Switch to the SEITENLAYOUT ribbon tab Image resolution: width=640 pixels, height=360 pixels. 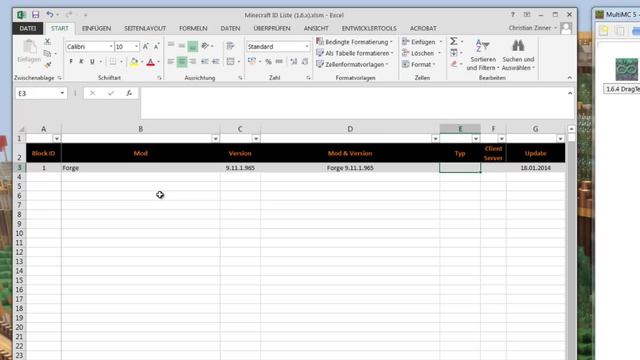point(145,28)
